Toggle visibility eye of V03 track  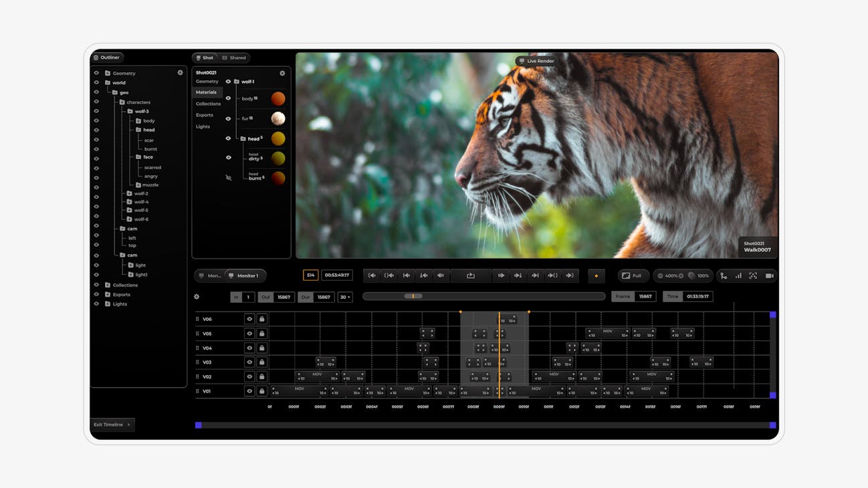249,362
